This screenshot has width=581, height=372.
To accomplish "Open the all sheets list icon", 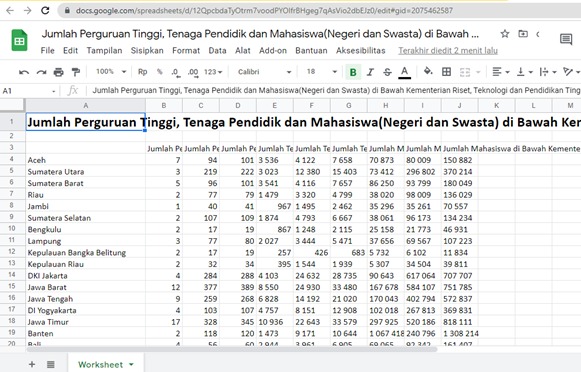I will tap(51, 364).
